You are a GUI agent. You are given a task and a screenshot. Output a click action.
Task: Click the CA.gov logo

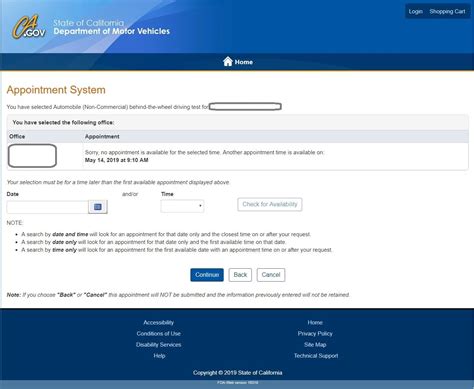29,27
